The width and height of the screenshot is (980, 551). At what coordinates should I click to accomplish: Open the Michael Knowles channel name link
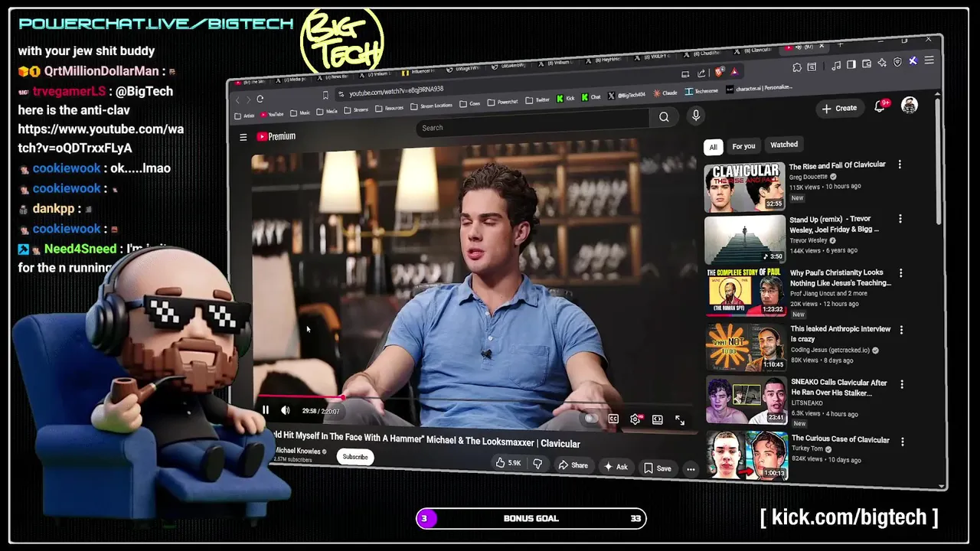(298, 451)
